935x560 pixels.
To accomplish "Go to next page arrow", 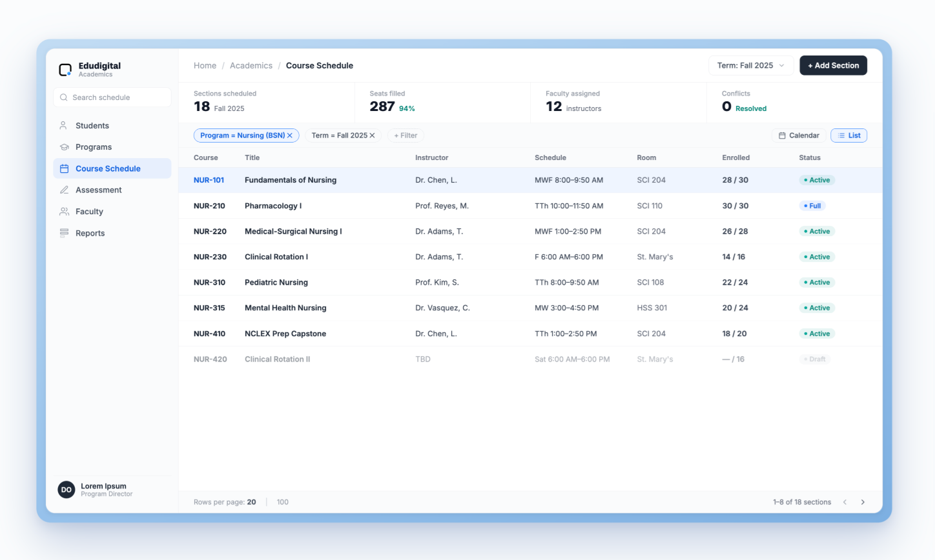I will click(x=863, y=502).
